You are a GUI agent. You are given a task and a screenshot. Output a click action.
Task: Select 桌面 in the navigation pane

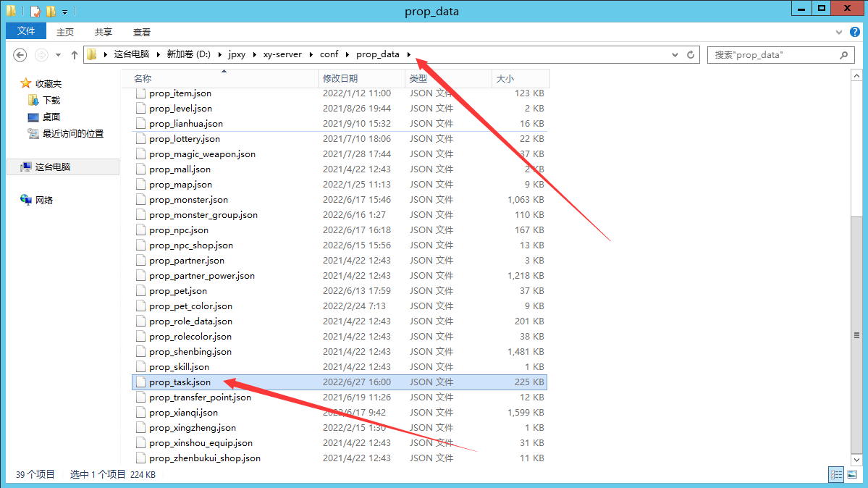click(51, 117)
